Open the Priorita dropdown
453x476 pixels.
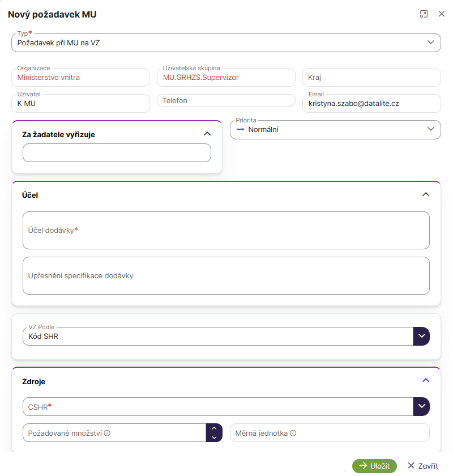coord(430,130)
